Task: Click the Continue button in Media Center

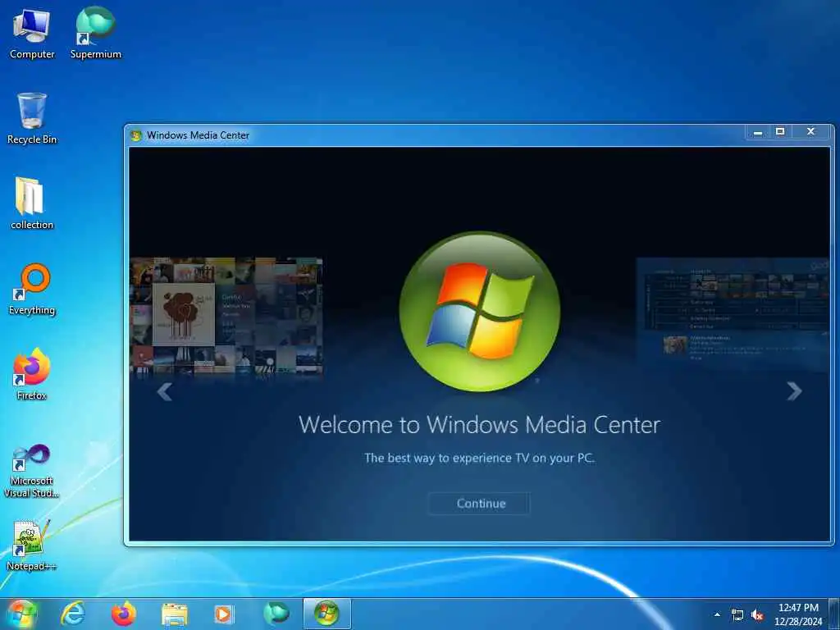Action: pos(479,504)
